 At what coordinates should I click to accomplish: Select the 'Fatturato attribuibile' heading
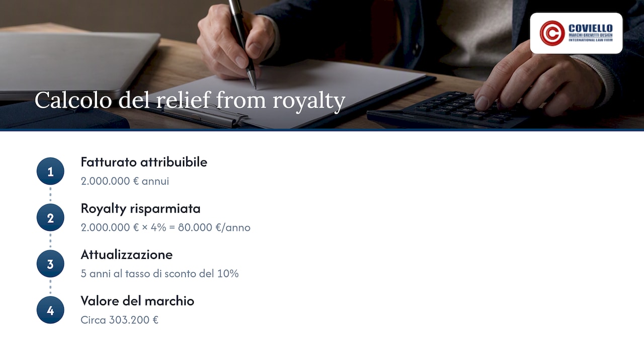tap(144, 162)
